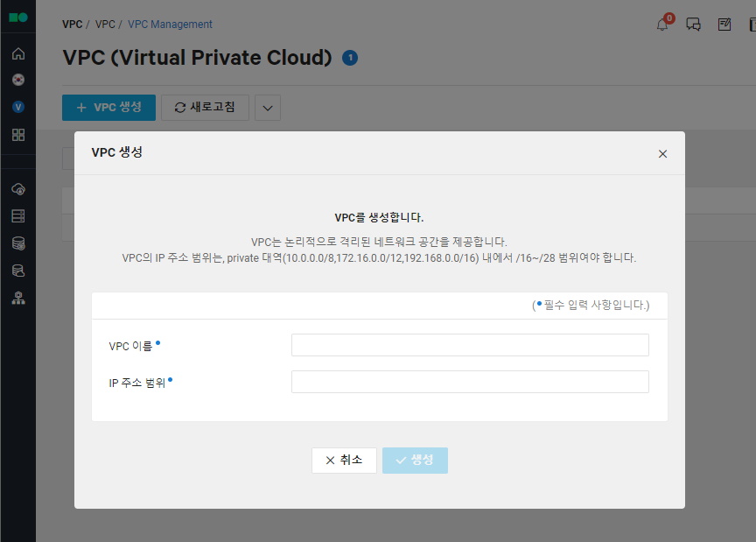The image size is (756, 542).
Task: Focus the IP 주소 범위 input field
Action: coord(470,382)
